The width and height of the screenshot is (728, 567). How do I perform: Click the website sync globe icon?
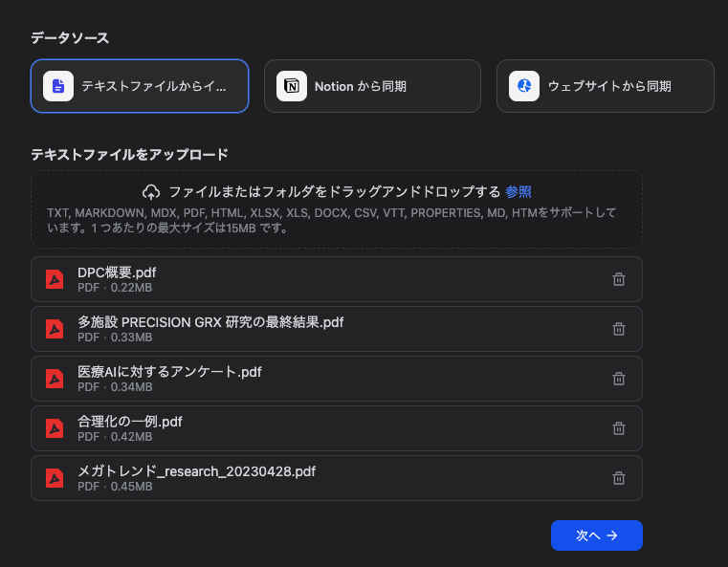coord(524,86)
